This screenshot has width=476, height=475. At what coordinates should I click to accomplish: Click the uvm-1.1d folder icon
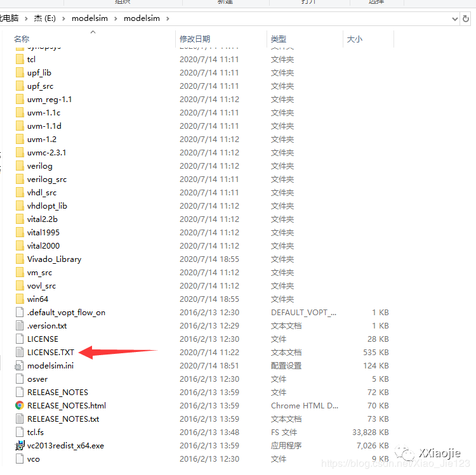[20, 126]
